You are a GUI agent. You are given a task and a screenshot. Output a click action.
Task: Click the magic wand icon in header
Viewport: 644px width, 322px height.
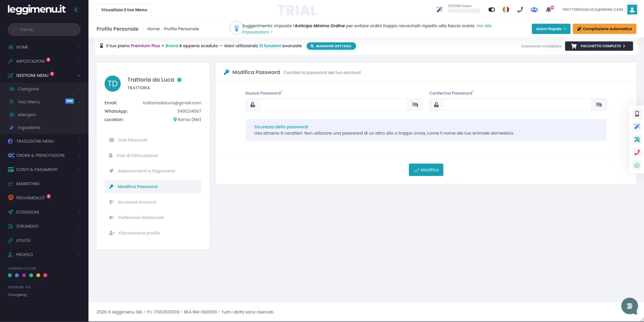[439, 9]
